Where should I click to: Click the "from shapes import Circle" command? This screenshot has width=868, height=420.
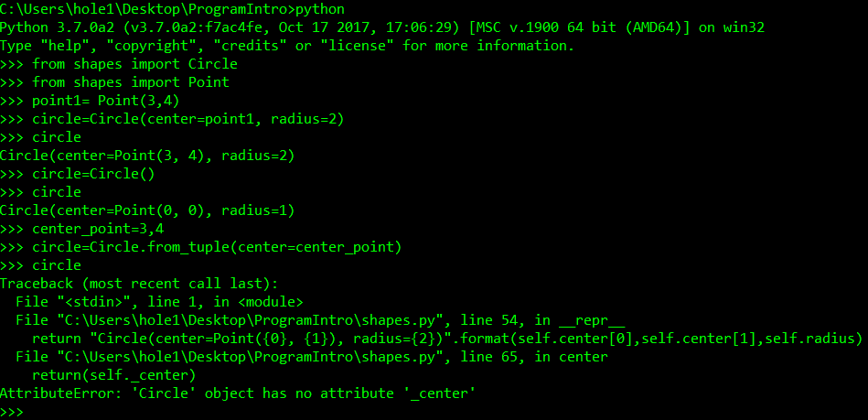(x=134, y=64)
